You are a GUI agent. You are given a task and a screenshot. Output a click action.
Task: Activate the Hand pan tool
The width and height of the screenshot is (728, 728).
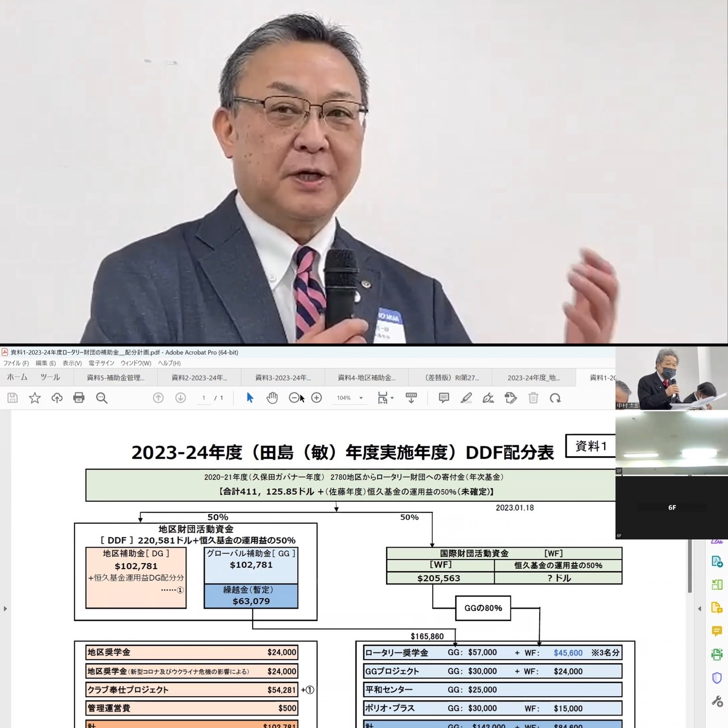272,398
